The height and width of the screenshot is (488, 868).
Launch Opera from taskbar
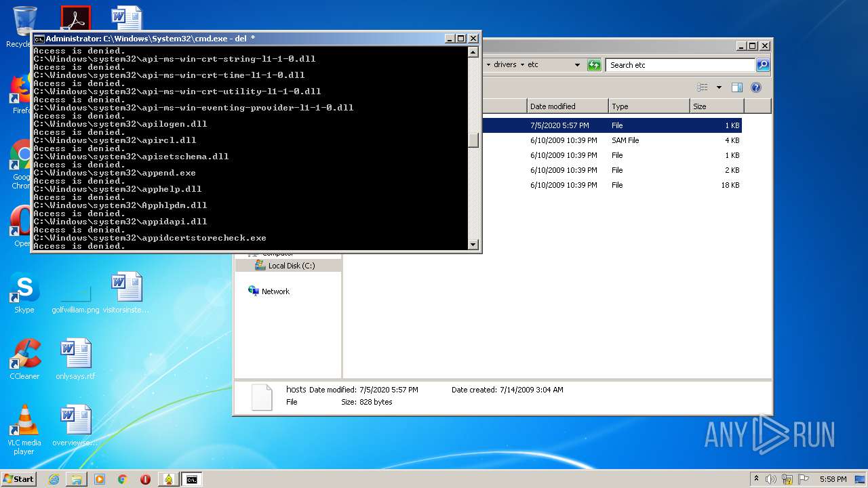coord(145,479)
